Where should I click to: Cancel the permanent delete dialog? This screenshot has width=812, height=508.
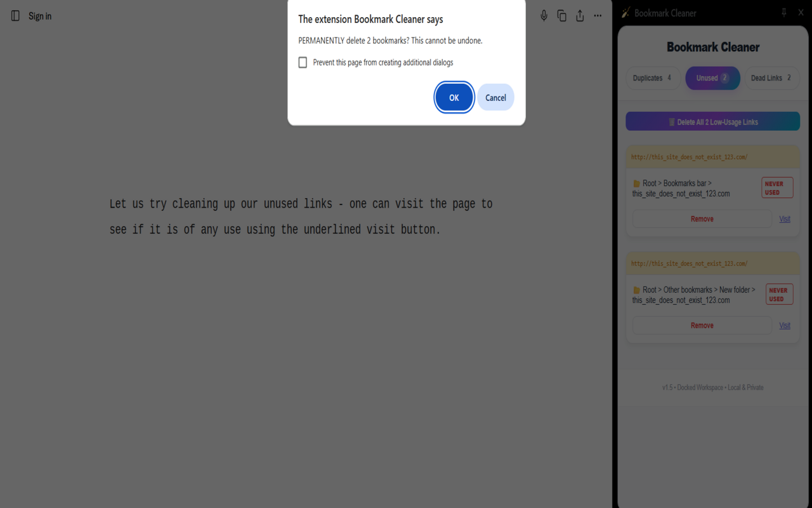[x=495, y=97]
